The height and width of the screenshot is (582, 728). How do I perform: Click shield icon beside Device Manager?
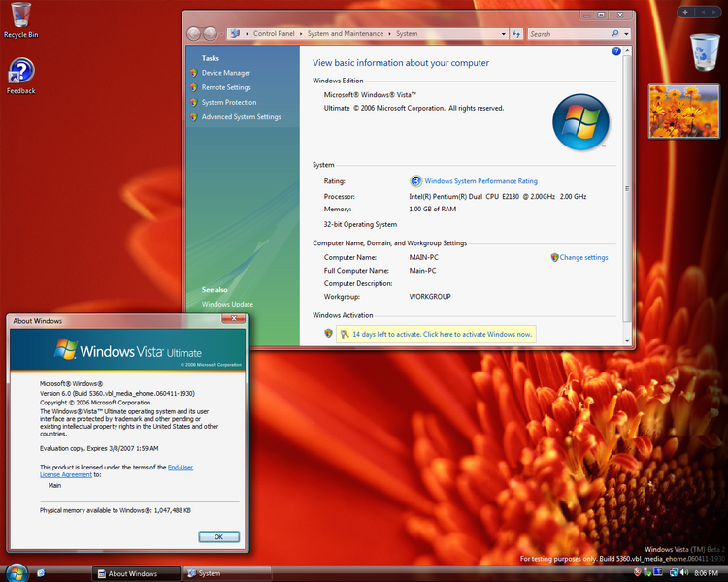tap(193, 73)
